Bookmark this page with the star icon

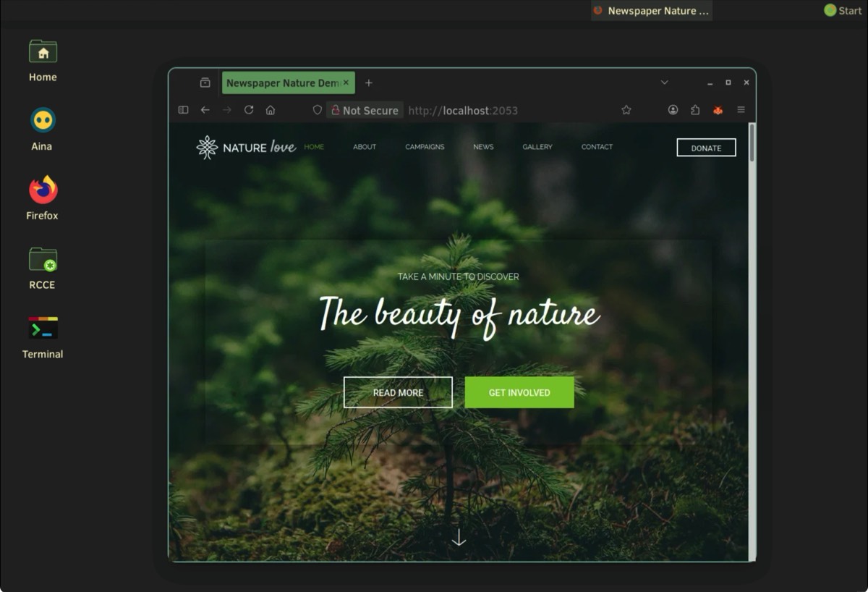(x=626, y=110)
